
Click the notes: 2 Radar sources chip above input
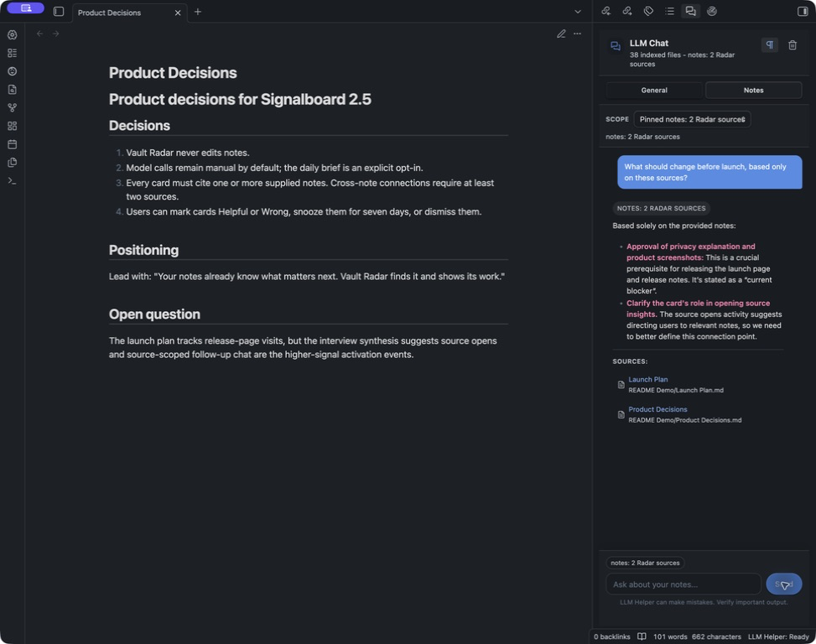coord(645,563)
